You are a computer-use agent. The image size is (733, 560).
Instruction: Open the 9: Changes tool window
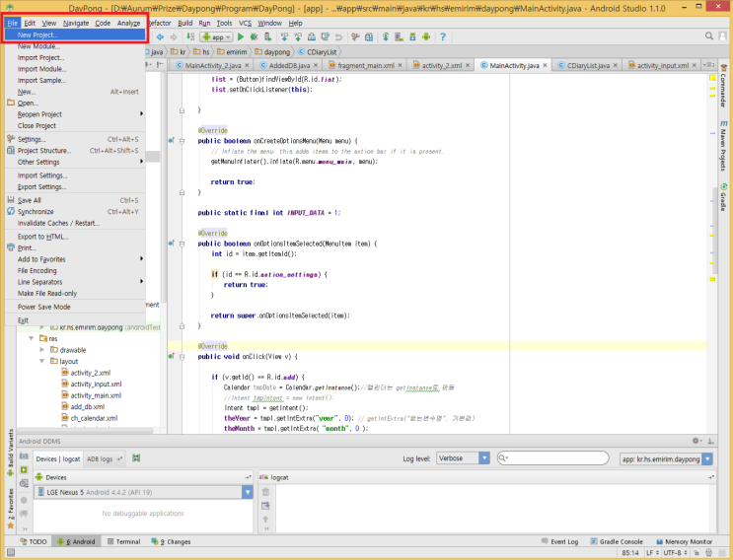click(x=171, y=542)
